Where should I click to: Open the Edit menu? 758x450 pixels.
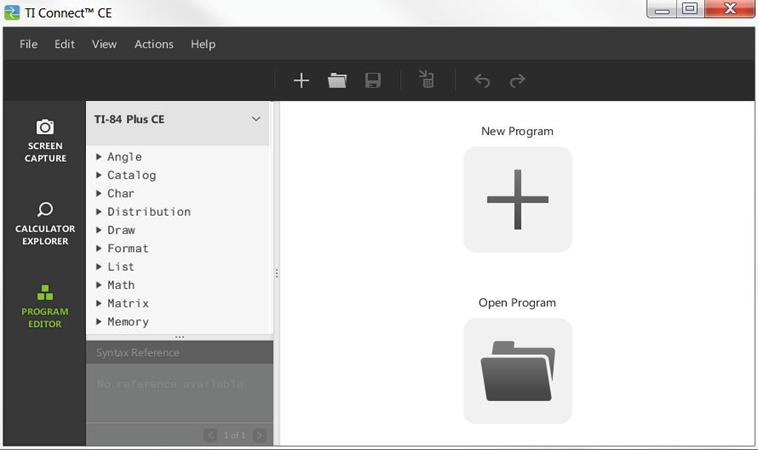pos(64,44)
